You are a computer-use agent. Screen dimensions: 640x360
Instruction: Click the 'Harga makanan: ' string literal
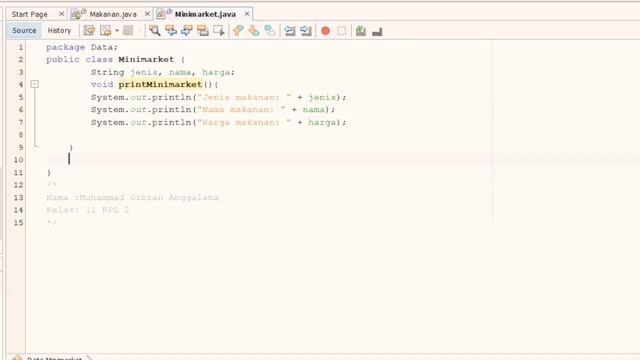pyautogui.click(x=244, y=122)
